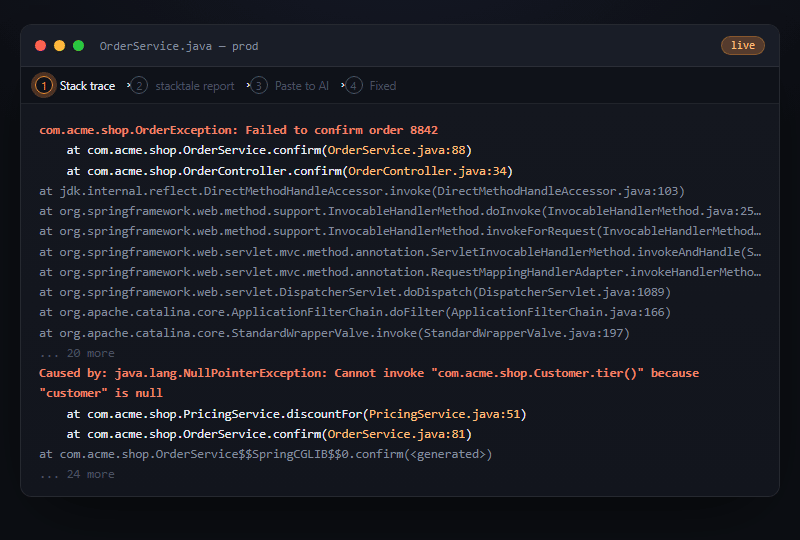Click the step 4 circle icon
This screenshot has width=800, height=540.
pyautogui.click(x=353, y=86)
